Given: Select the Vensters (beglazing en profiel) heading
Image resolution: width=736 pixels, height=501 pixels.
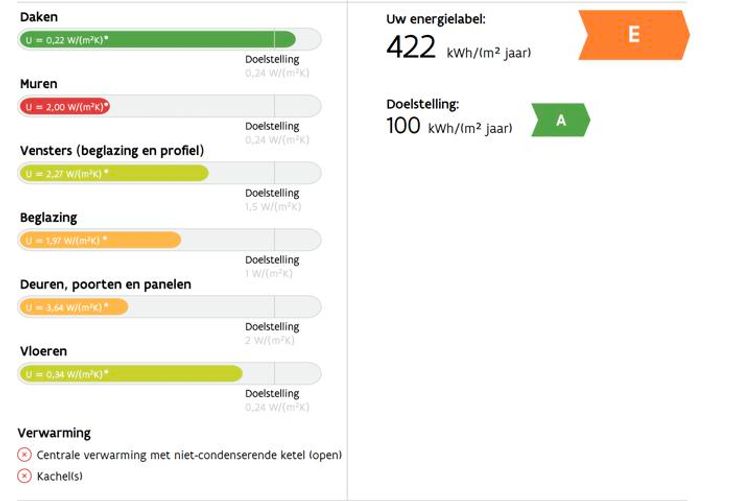Looking at the screenshot, I should [112, 151].
